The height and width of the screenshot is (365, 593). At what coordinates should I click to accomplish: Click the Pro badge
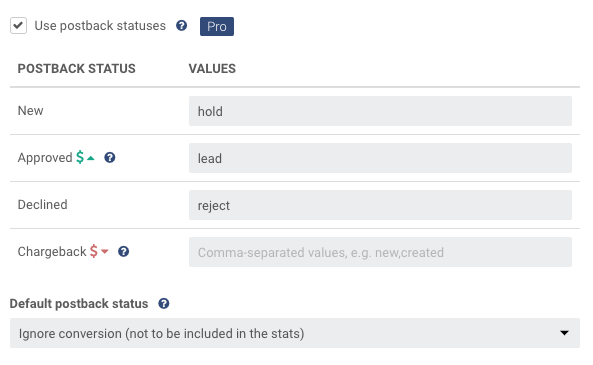[217, 26]
